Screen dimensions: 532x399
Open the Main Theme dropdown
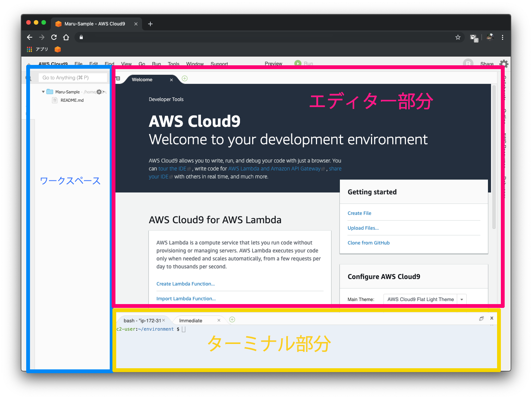425,300
